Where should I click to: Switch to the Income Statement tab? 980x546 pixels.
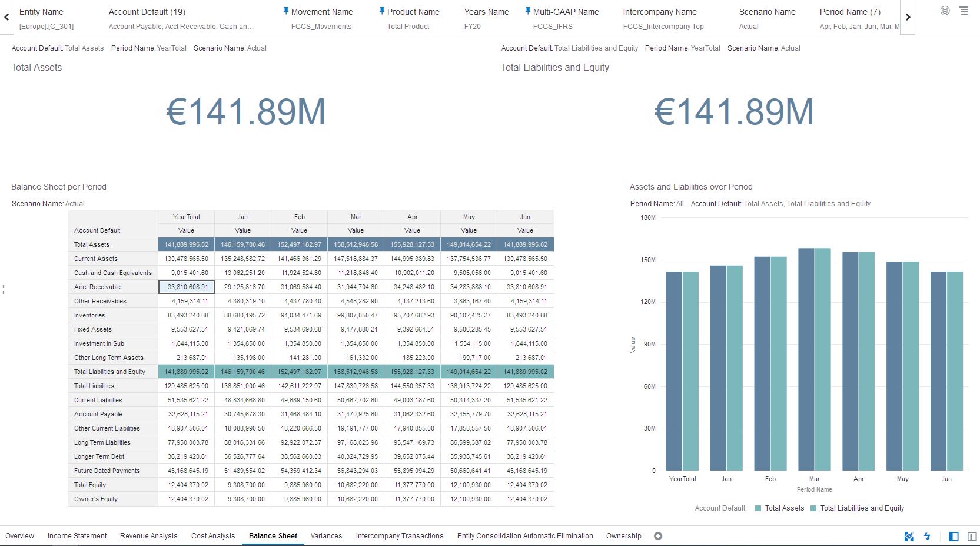77,536
